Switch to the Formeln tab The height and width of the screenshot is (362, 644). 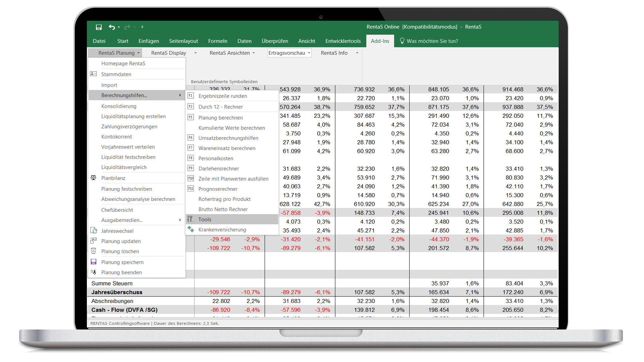coord(218,41)
